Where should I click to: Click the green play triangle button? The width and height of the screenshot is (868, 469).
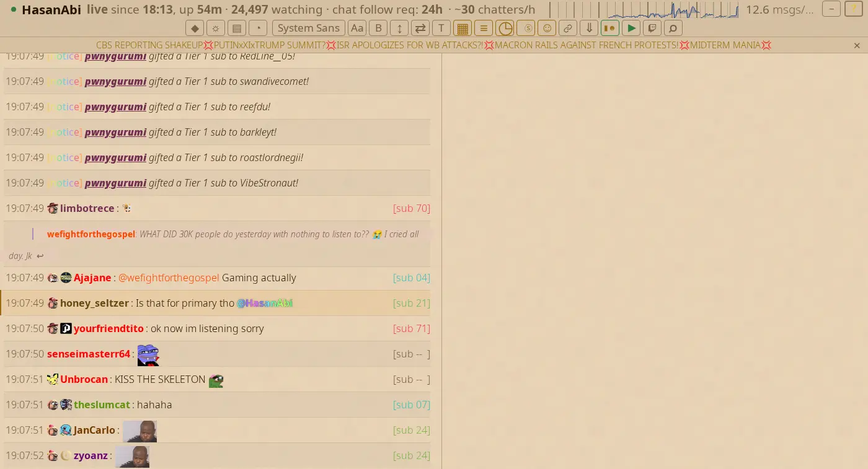pos(631,28)
